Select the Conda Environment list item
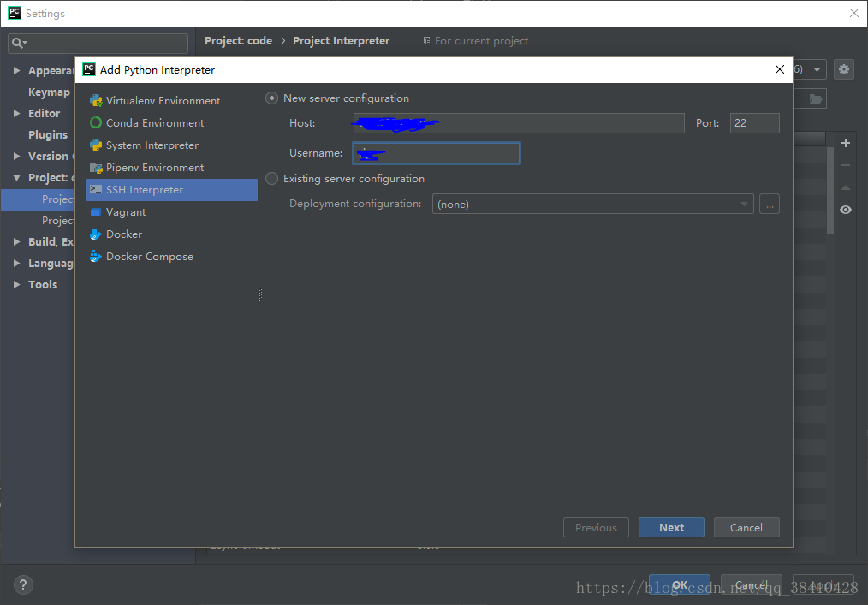This screenshot has width=868, height=605. [171, 123]
